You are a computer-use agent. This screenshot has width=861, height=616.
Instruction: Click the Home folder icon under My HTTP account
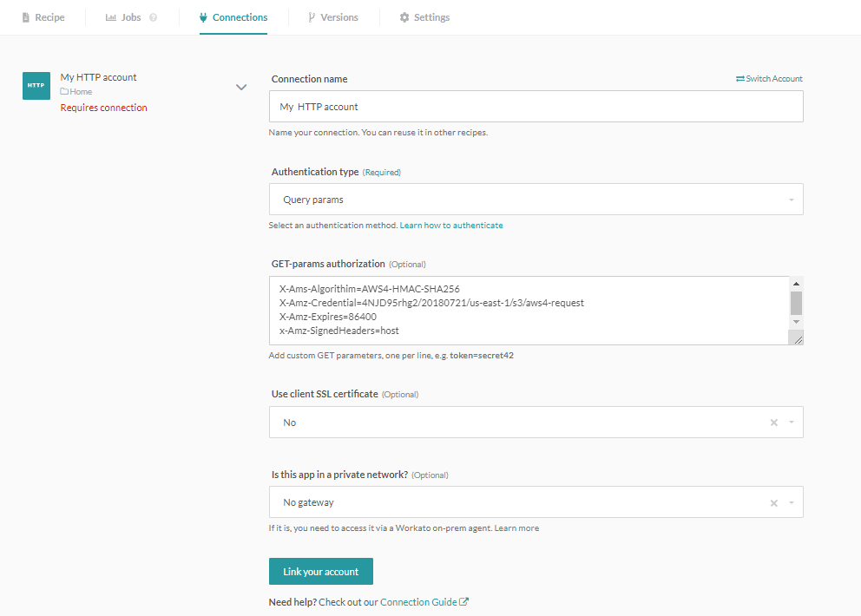point(64,91)
